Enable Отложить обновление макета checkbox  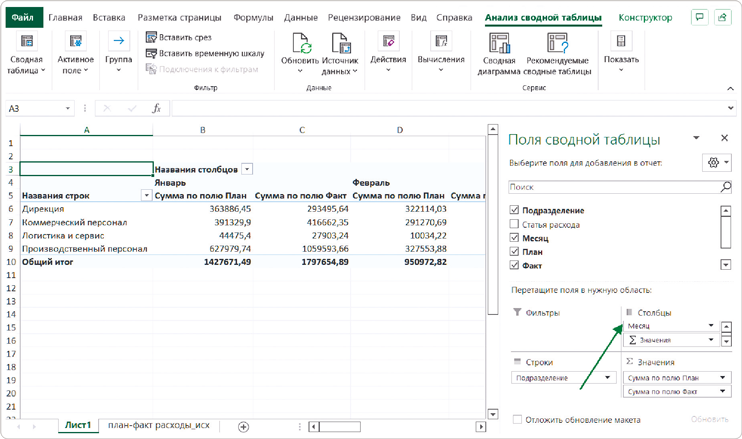click(x=517, y=420)
